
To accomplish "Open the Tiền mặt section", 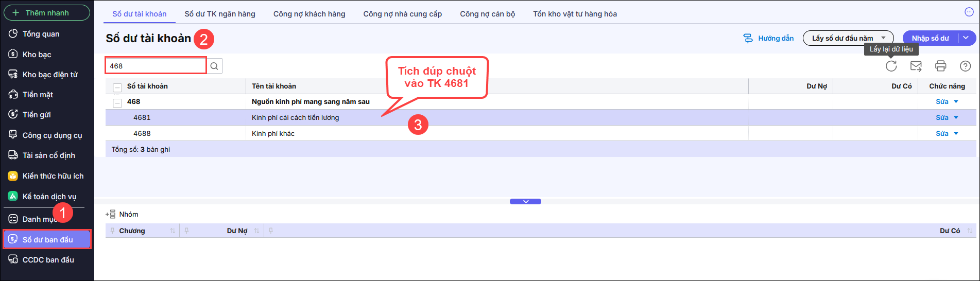I will coord(38,95).
